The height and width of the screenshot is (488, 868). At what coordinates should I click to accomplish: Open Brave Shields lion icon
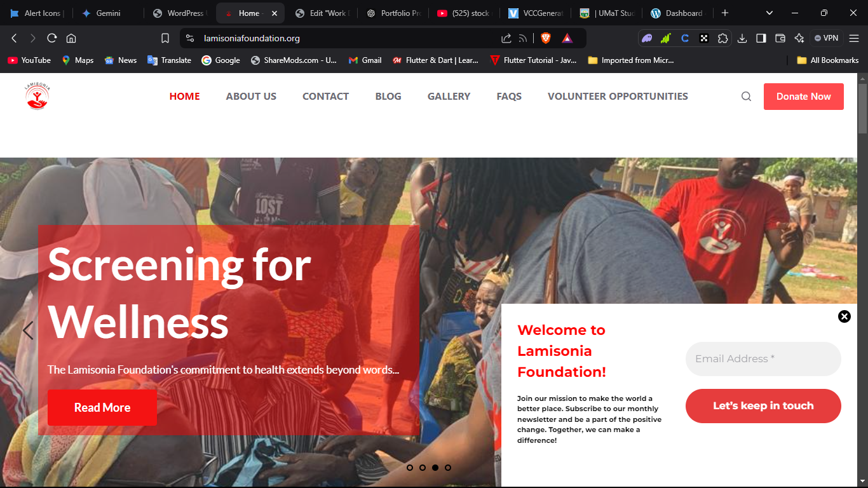point(545,38)
